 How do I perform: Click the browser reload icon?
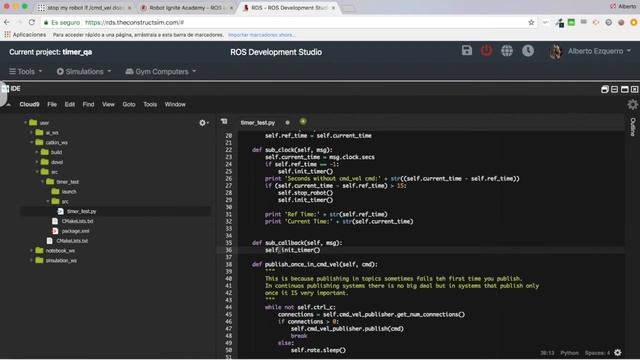click(31, 22)
